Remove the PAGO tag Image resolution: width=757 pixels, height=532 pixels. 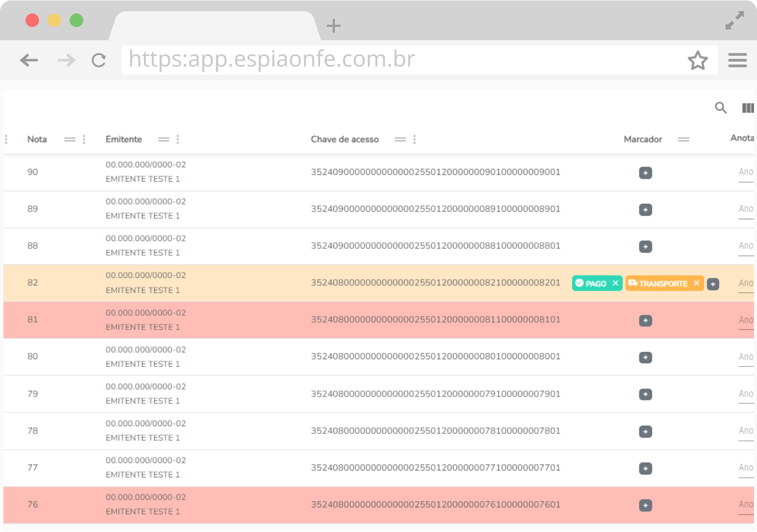615,283
